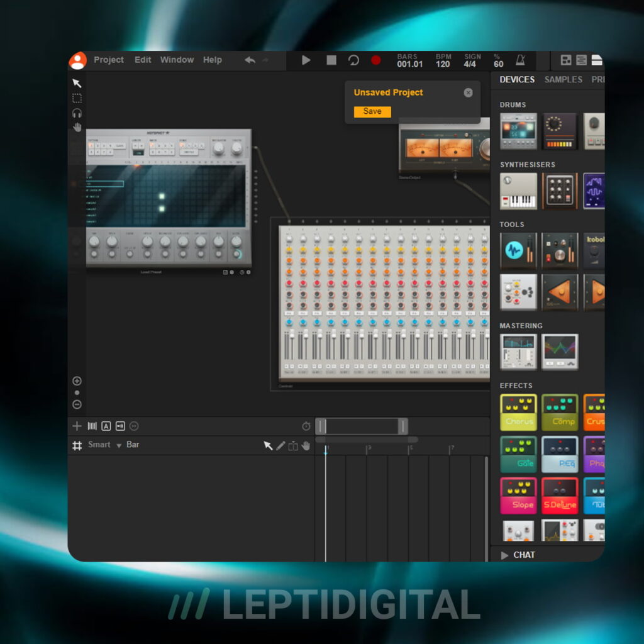Select the Gate effect pedal
The width and height of the screenshot is (644, 644).
(518, 454)
